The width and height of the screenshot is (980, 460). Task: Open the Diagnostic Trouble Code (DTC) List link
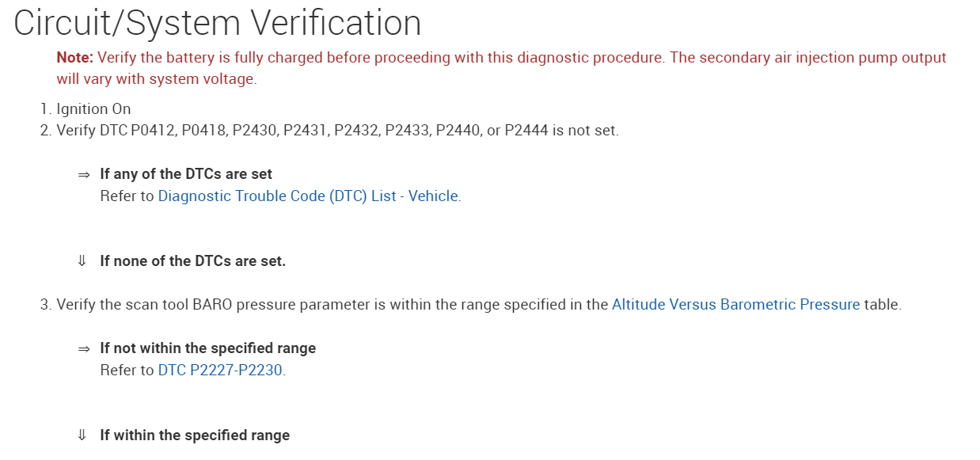coord(308,196)
